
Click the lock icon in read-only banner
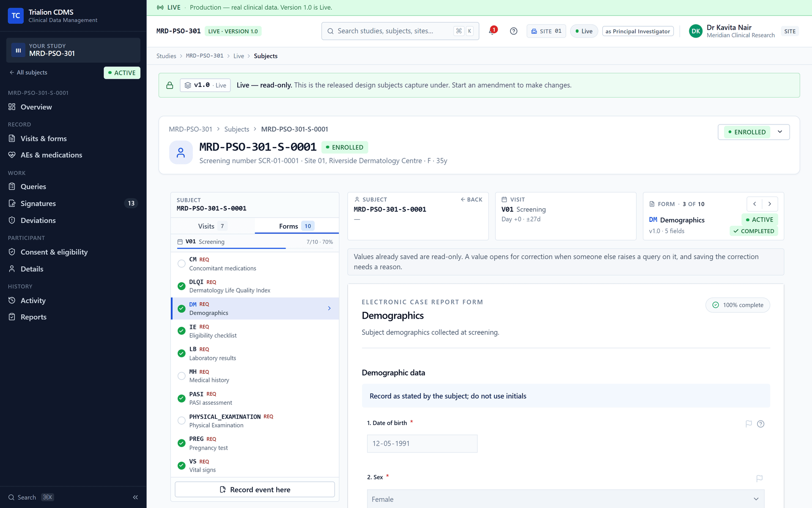(170, 85)
